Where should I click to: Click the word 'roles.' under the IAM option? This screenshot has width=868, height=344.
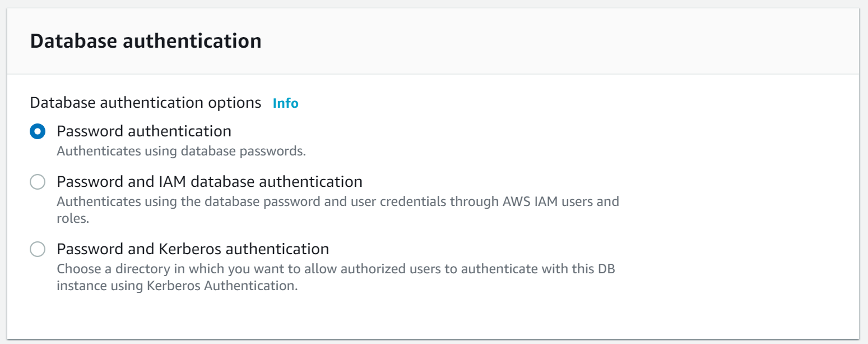pyautogui.click(x=73, y=219)
